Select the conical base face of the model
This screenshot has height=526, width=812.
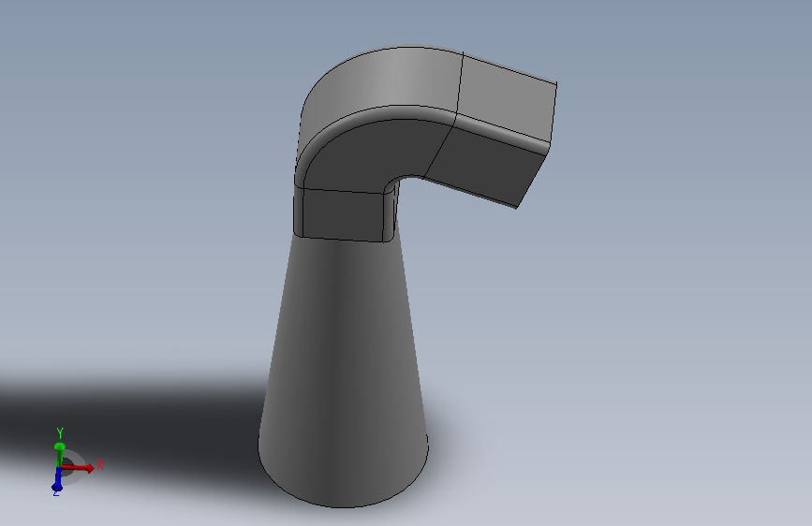(x=344, y=373)
